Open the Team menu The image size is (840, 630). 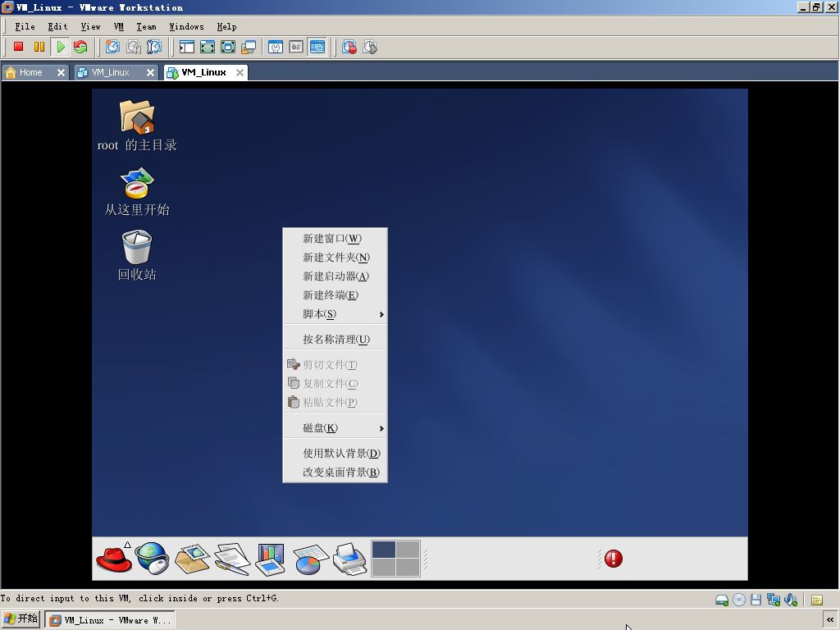click(146, 26)
